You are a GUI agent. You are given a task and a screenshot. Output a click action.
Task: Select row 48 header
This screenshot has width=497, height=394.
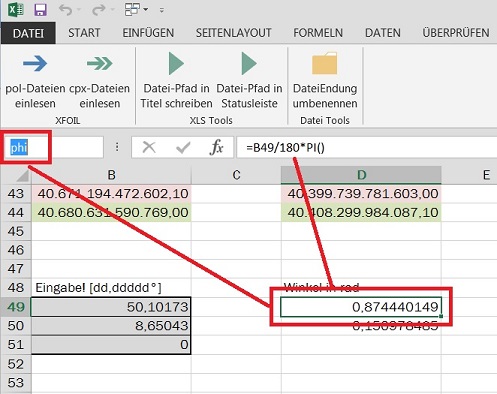coord(16,287)
